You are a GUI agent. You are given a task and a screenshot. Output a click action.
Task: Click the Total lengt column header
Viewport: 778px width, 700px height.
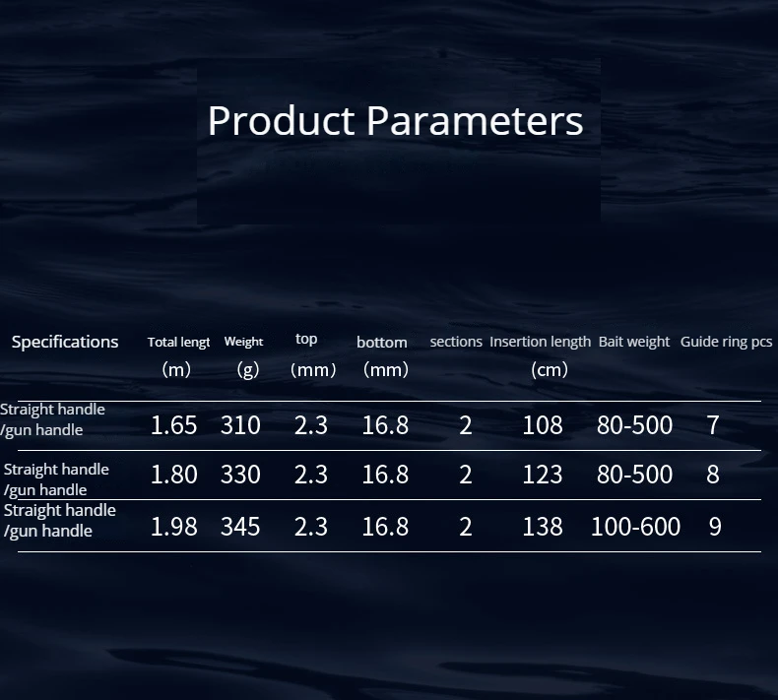178,343
